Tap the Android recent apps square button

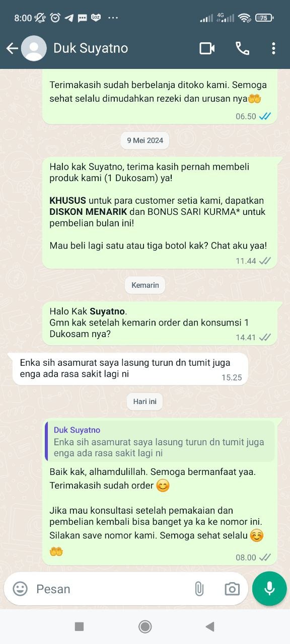(x=79, y=626)
